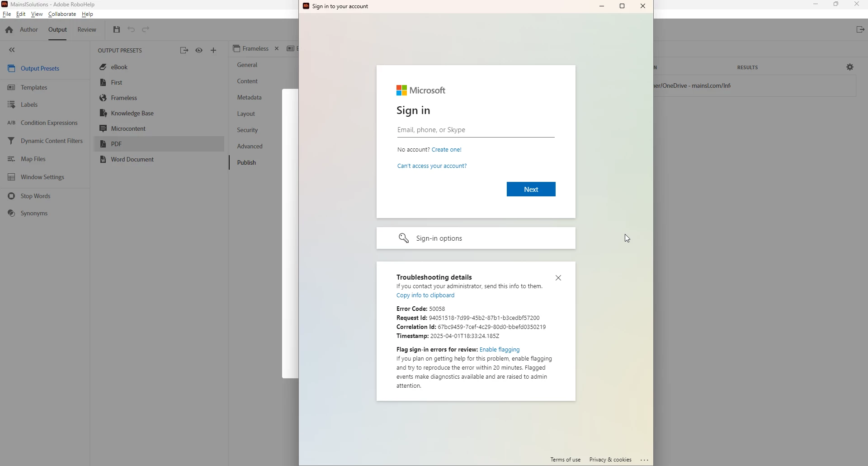Click the Next button
This screenshot has width=868, height=466.
point(531,190)
